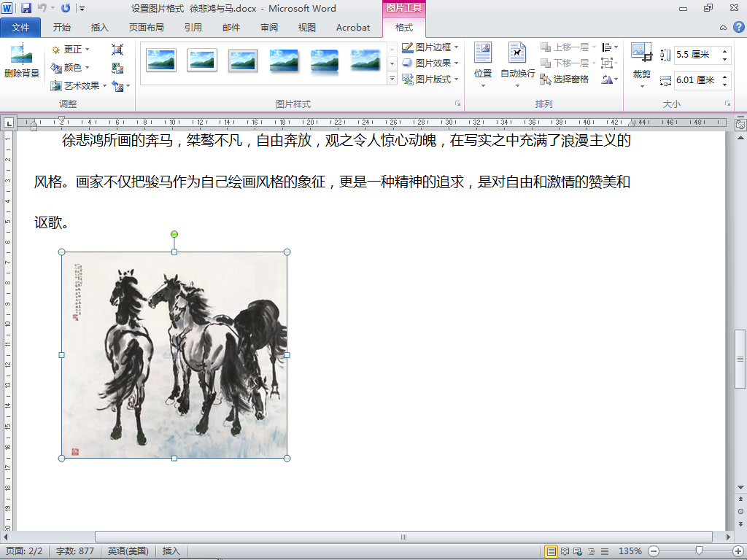
Task: Show previous row of picture styles gallery
Action: [x=392, y=48]
